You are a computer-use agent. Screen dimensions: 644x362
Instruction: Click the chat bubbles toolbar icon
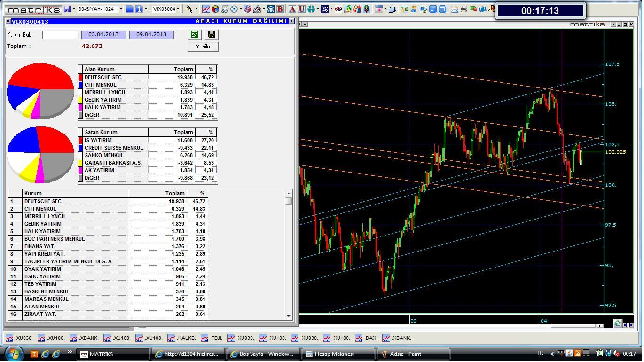coord(473,9)
